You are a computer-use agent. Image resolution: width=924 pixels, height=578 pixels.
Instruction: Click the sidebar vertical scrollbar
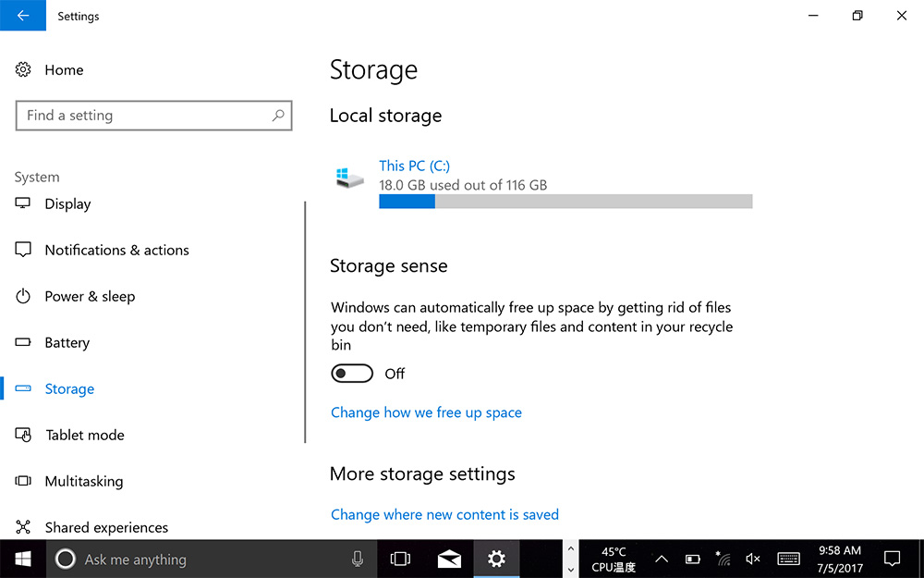(305, 322)
